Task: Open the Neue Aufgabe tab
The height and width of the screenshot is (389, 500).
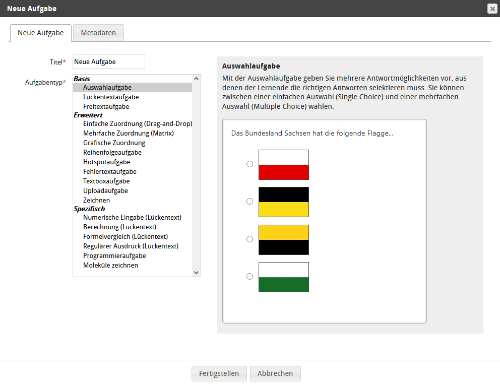Action: 41,33
